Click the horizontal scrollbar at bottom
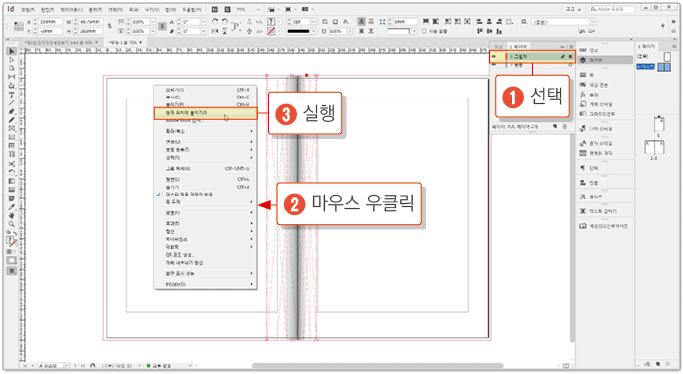 377,366
